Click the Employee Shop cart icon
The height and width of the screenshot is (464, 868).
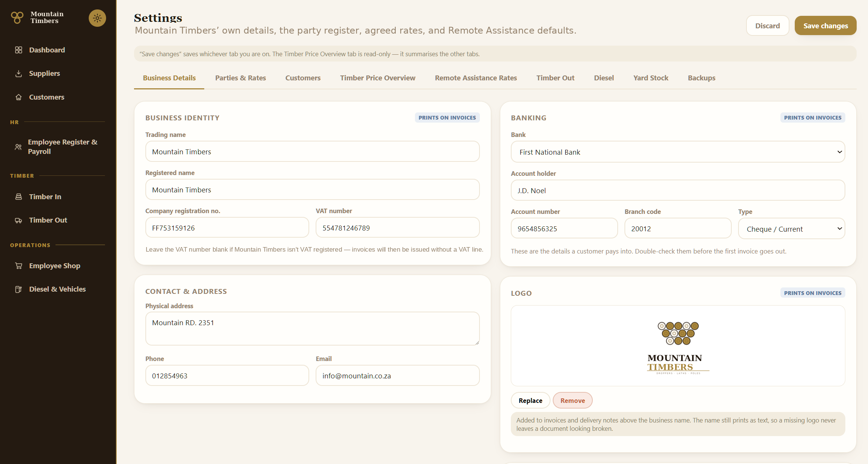point(19,266)
